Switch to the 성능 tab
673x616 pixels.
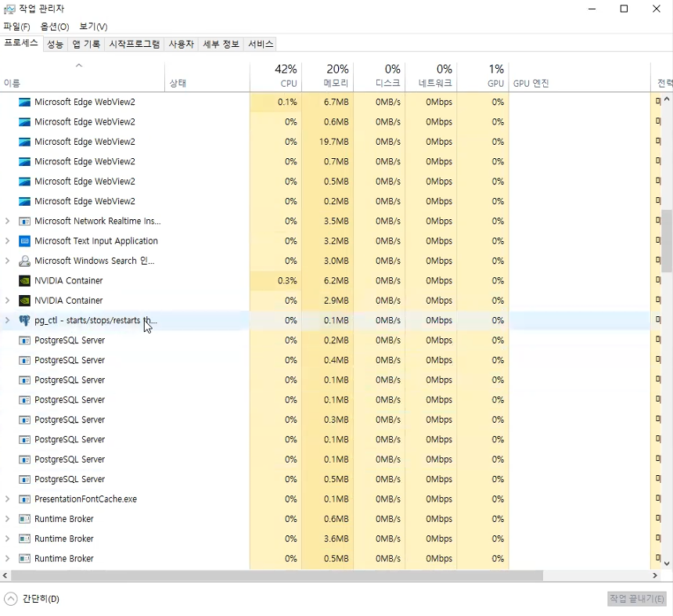55,44
